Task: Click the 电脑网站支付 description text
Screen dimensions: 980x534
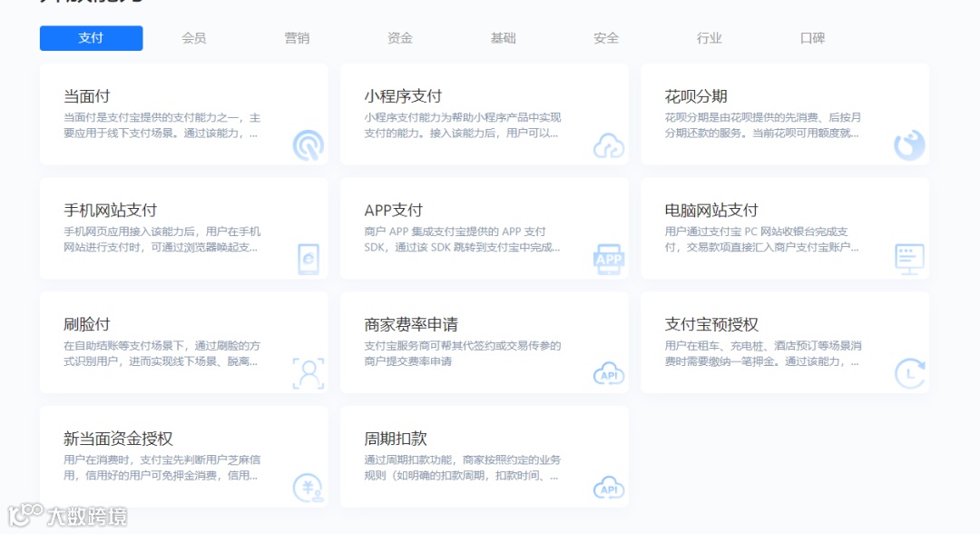Action: pyautogui.click(x=762, y=240)
